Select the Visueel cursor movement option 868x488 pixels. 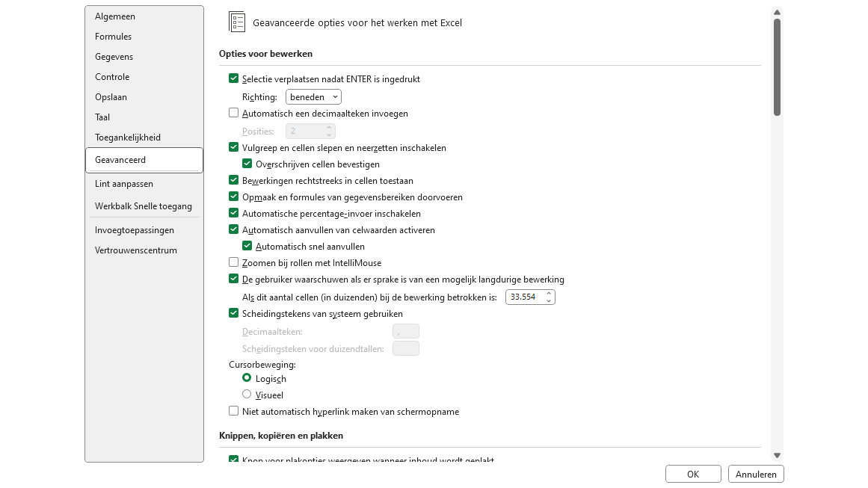coord(247,394)
